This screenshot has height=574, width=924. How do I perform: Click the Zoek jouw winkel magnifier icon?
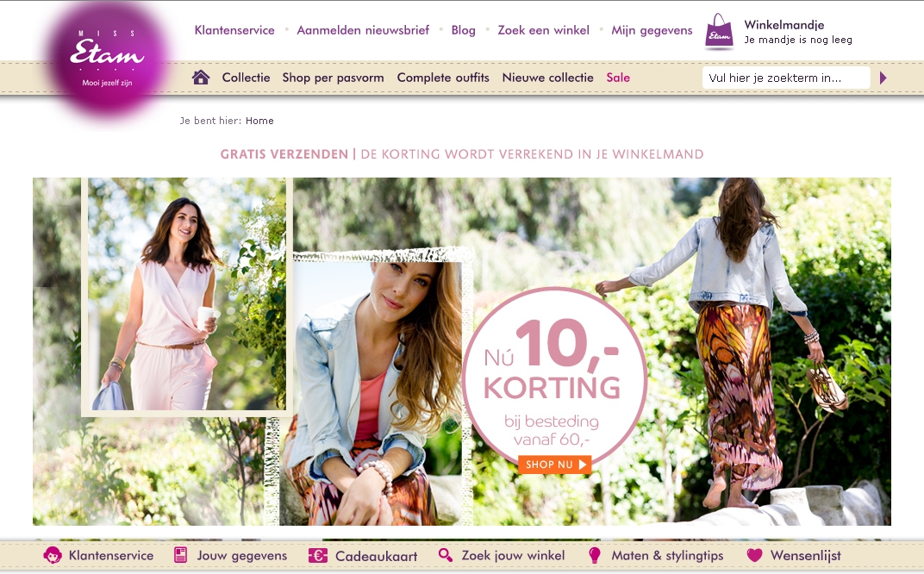pyautogui.click(x=446, y=555)
